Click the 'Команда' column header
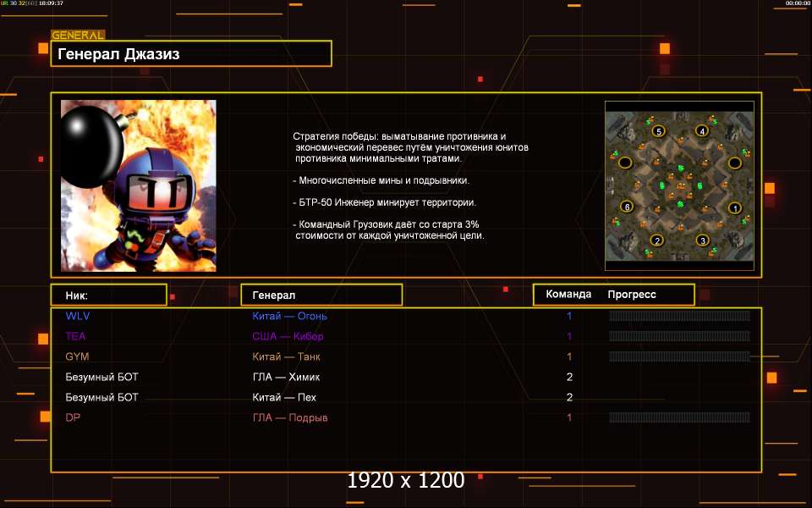 coord(568,295)
